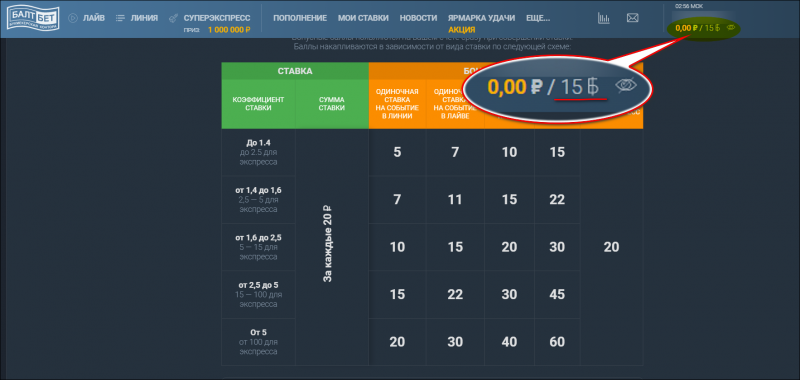
Task: Click the play icon beside ЛАЙВ
Action: click(x=72, y=18)
